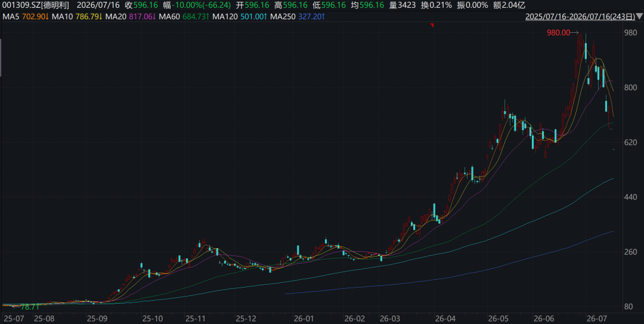The width and height of the screenshot is (644, 324).
Task: Open the date range dropdown triangle
Action: point(639,17)
